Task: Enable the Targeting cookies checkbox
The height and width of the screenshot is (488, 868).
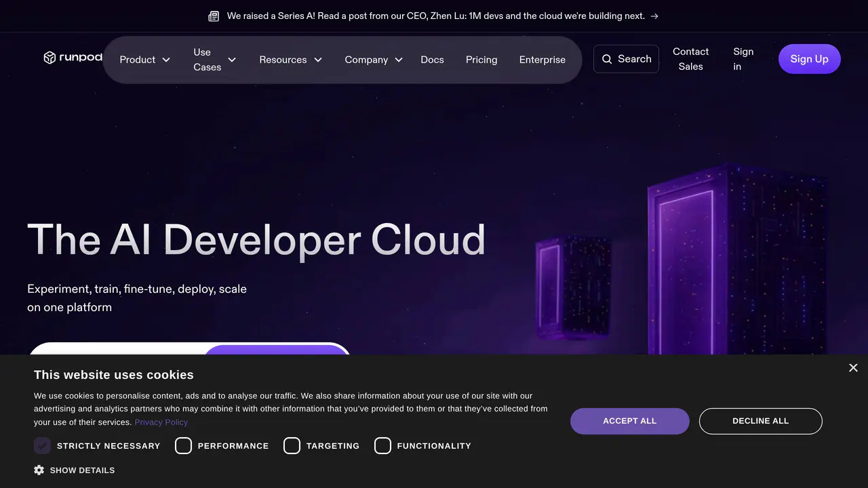Action: tap(292, 445)
